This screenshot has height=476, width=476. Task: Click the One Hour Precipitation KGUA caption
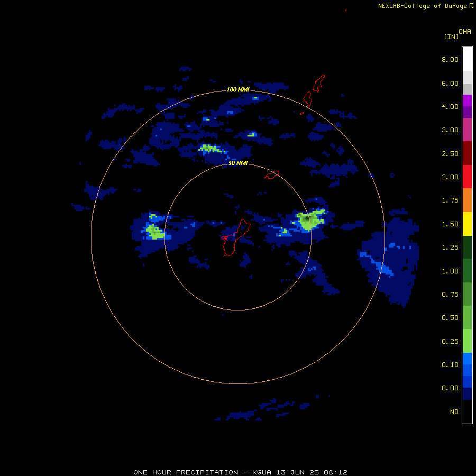click(x=240, y=472)
